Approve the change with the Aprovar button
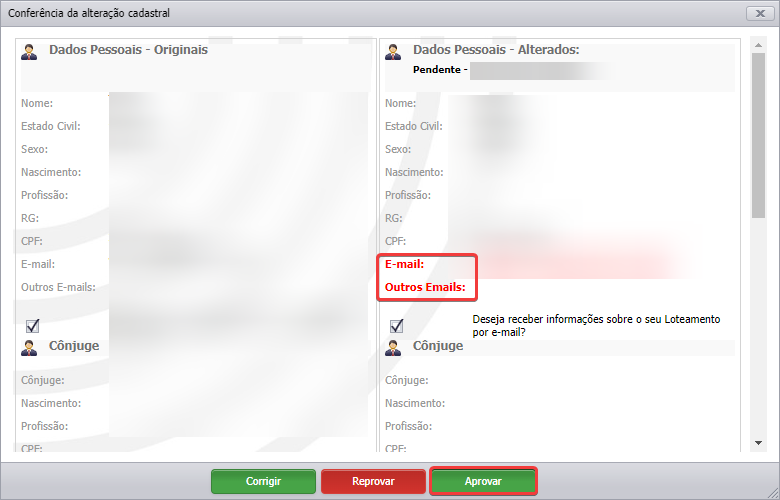 [x=483, y=481]
